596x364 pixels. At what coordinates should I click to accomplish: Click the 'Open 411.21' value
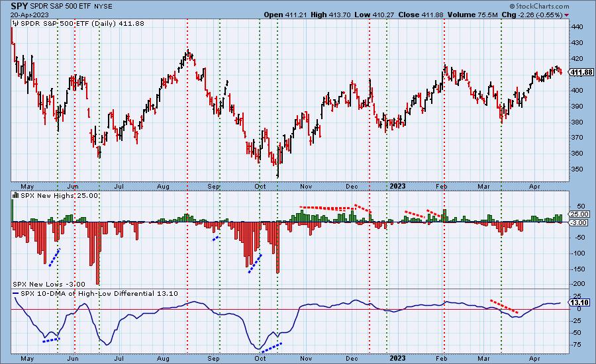pos(285,15)
